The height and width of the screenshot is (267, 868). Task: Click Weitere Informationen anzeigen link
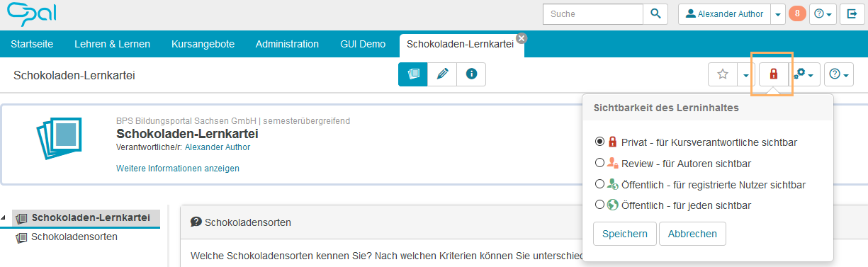178,169
